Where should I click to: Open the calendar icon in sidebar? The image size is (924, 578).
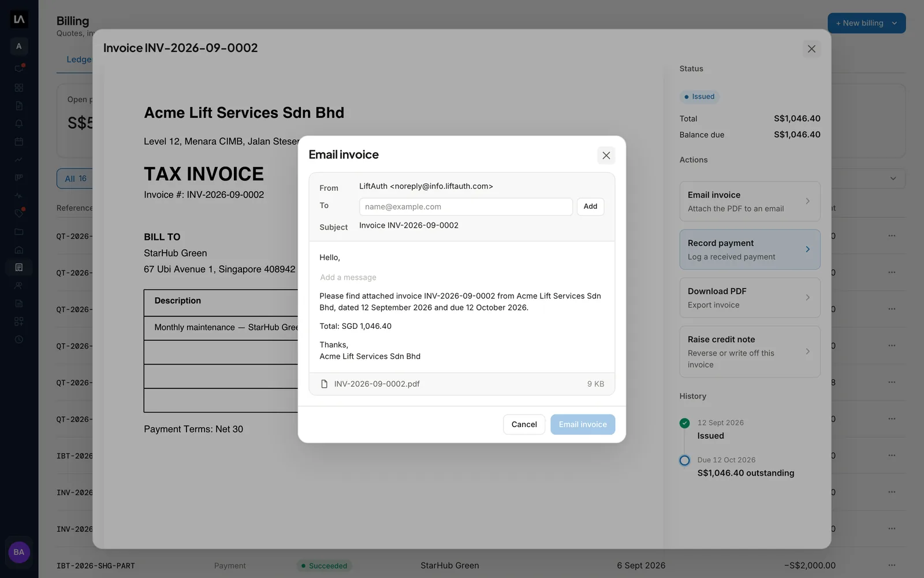(x=19, y=142)
